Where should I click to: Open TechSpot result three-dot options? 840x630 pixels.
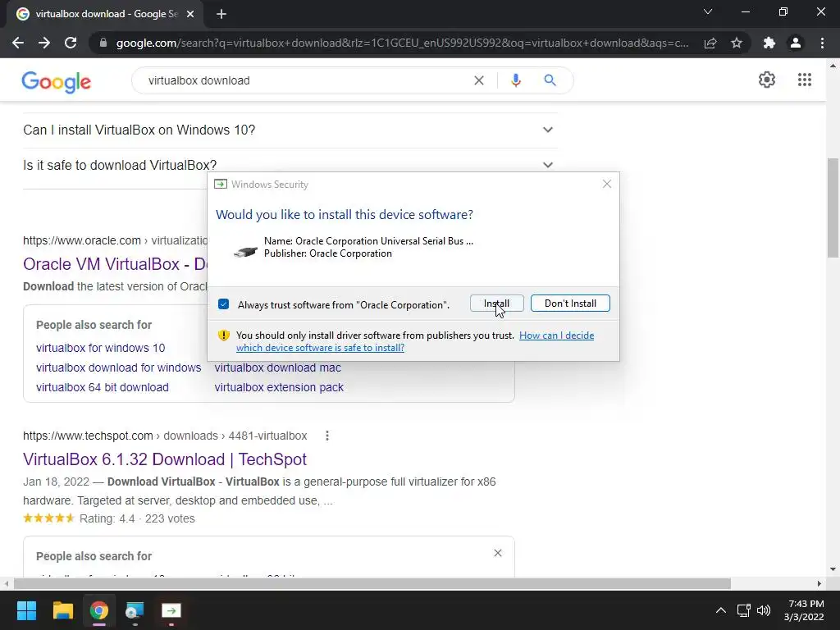tap(326, 436)
